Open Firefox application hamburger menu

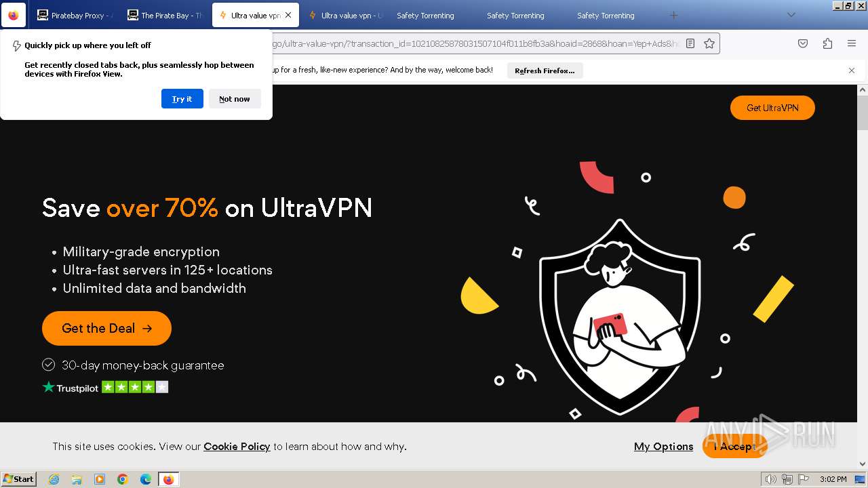[x=852, y=43]
